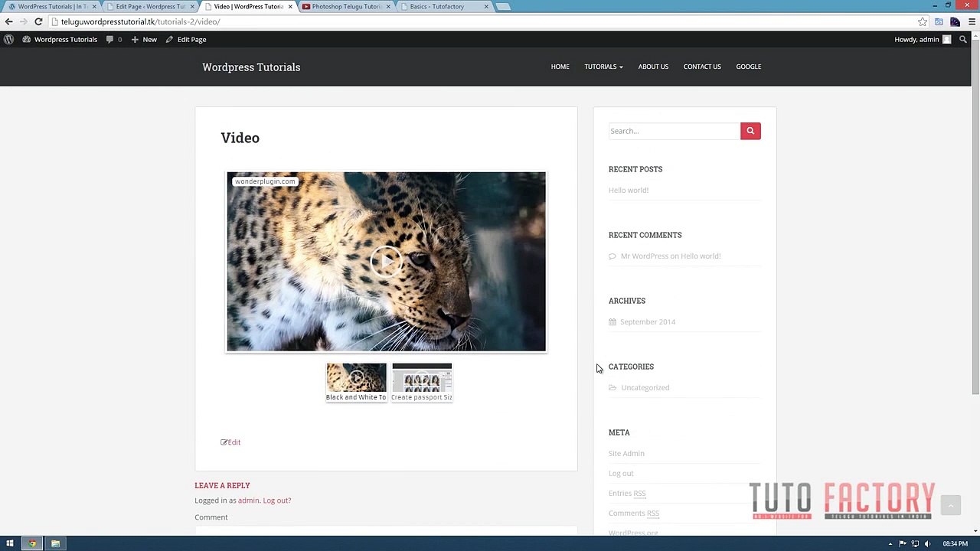Click the Wordpress Tutorials site title
980x551 pixels.
[x=251, y=67]
